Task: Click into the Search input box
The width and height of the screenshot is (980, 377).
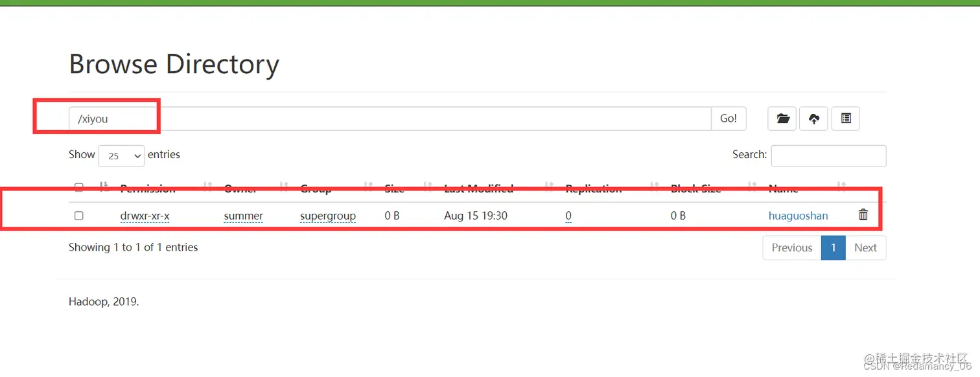Action: point(828,155)
